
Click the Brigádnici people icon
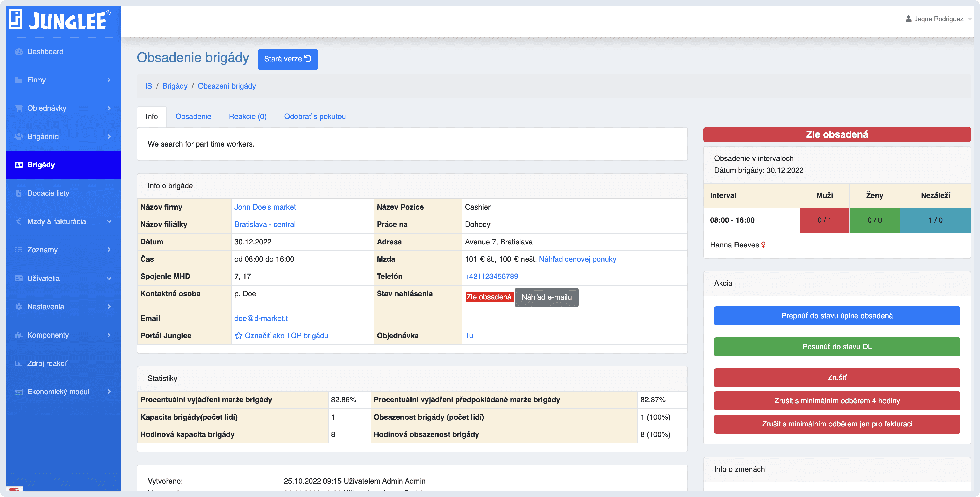pyautogui.click(x=19, y=137)
